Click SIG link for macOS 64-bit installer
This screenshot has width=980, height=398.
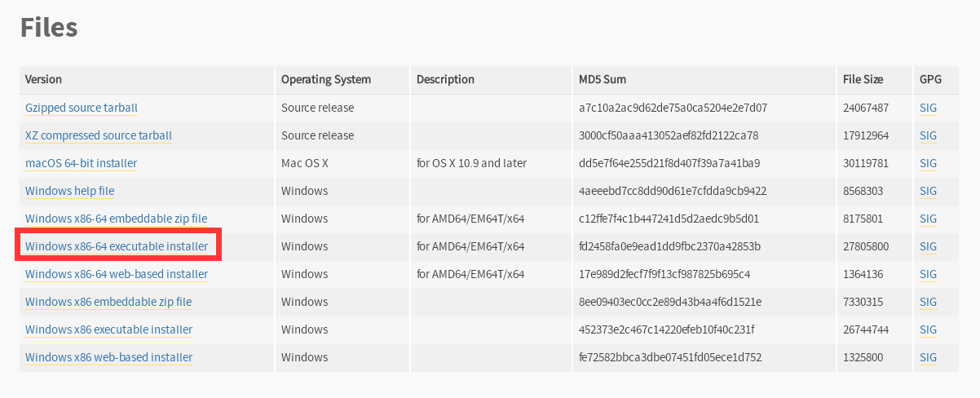[x=928, y=163]
